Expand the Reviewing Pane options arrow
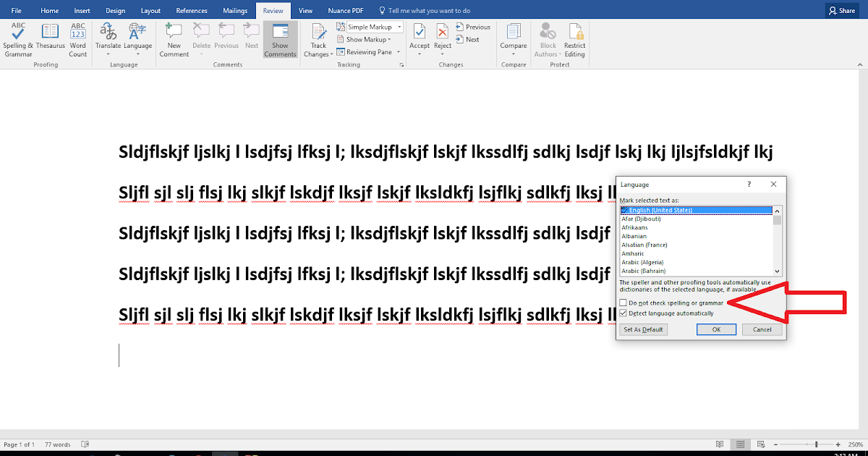The height and width of the screenshot is (456, 868). tap(399, 51)
